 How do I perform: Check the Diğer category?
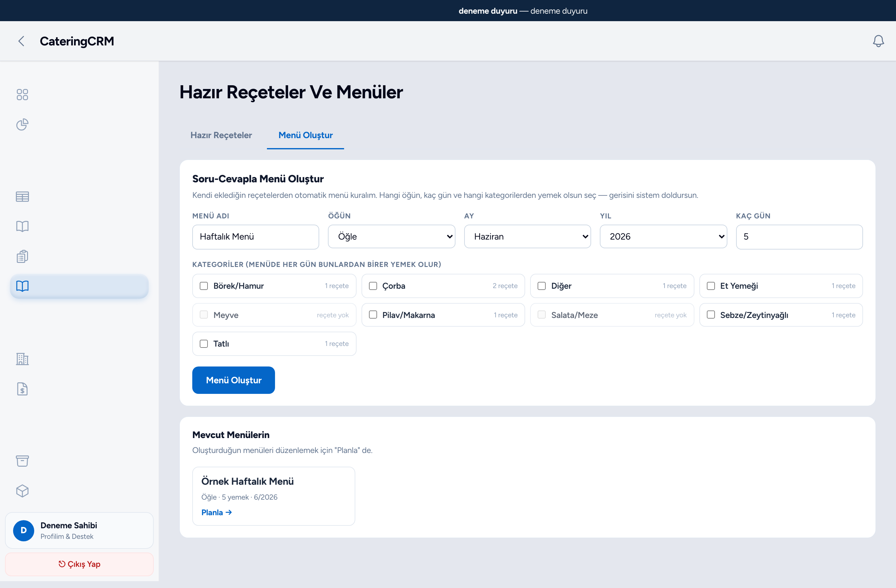pos(542,286)
